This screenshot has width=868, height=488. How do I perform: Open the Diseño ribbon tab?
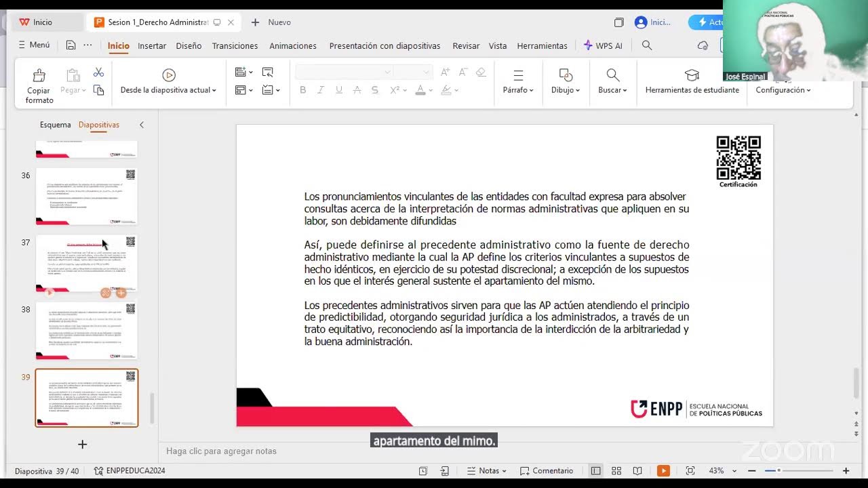click(x=189, y=45)
